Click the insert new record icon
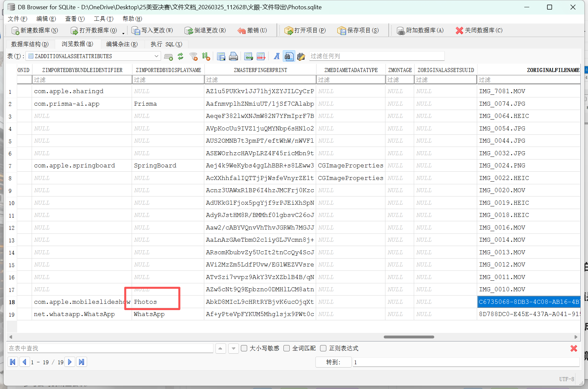588x389 pixels. pyautogui.click(x=248, y=56)
